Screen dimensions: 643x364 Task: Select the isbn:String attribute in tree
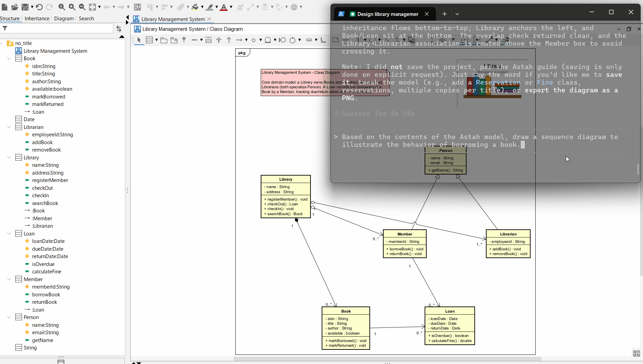coord(44,66)
